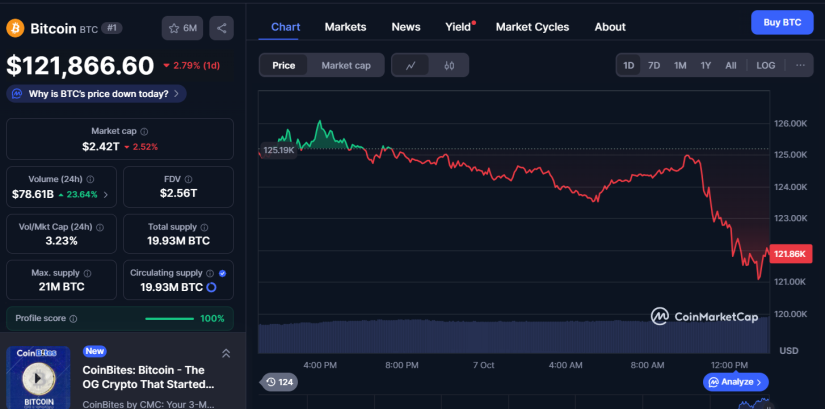Viewport: 825px width, 409px height.
Task: Switch to line chart view icon
Action: pos(410,65)
